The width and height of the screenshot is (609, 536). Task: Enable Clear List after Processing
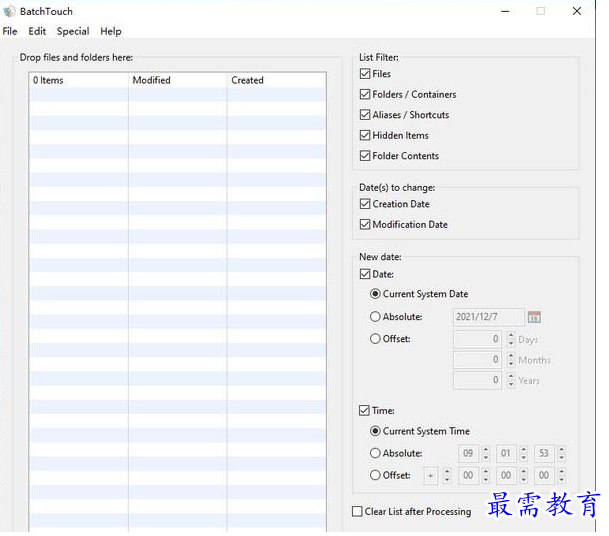click(358, 511)
